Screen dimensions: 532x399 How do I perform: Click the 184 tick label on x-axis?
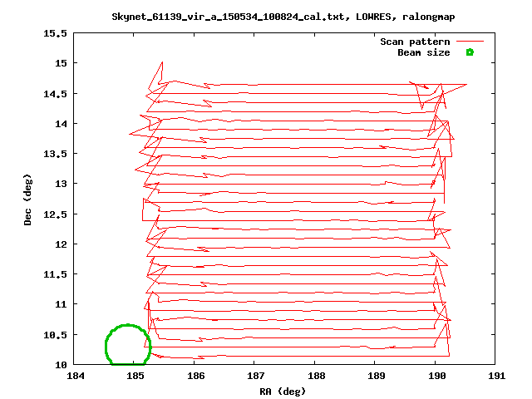point(75,377)
